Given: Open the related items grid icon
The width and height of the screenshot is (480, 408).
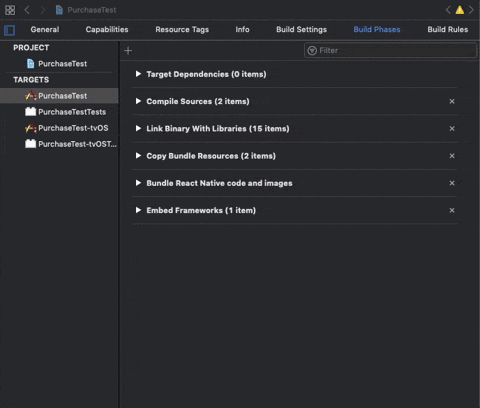Looking at the screenshot, I should tap(10, 10).
